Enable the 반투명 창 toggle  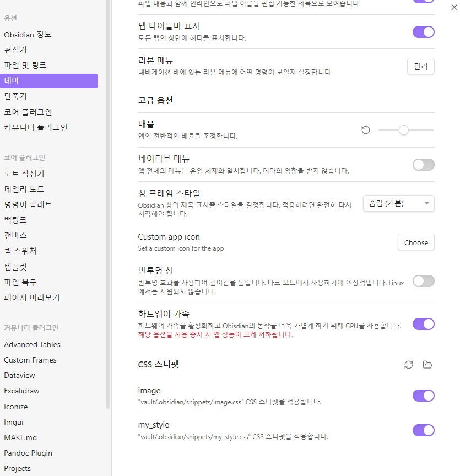click(423, 281)
